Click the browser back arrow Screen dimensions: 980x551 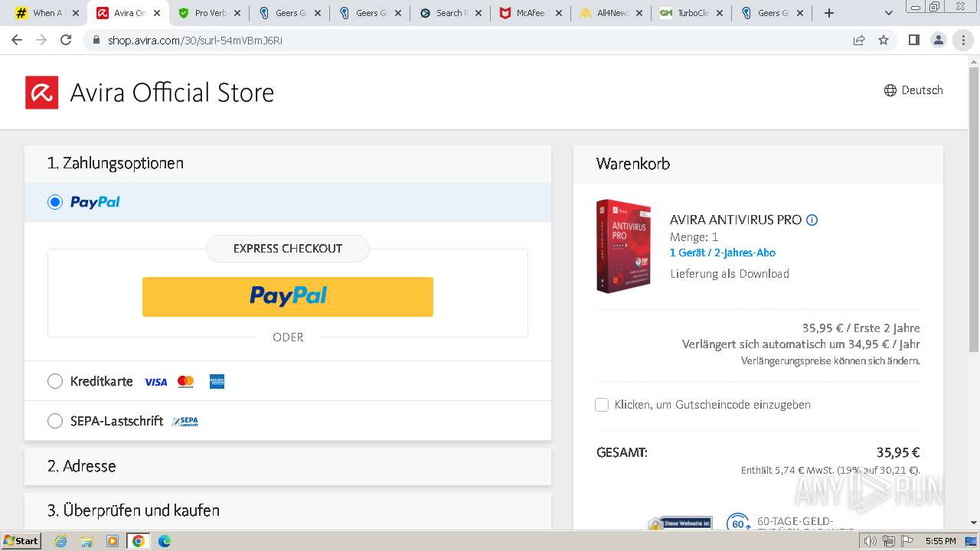(x=17, y=40)
